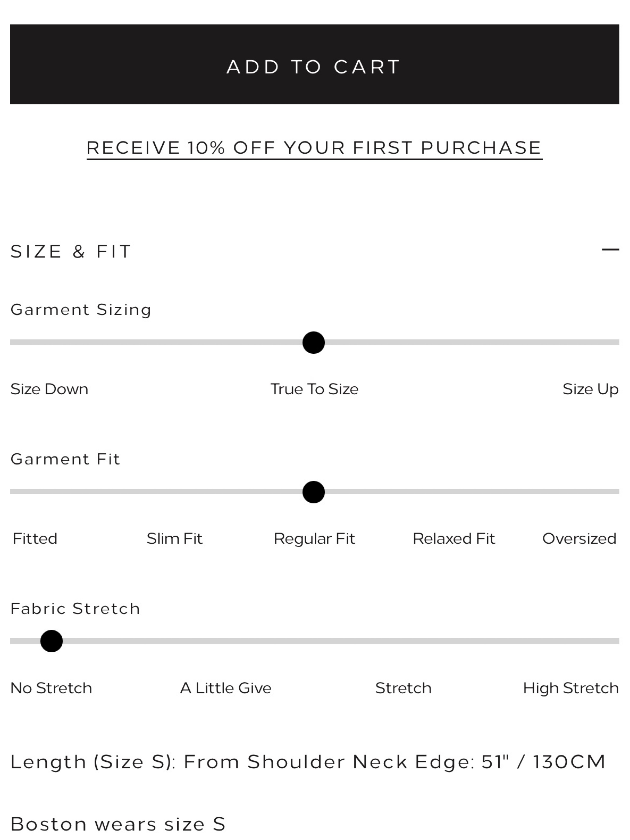This screenshot has width=630, height=840.
Task: Select the True To Size label
Action: (x=314, y=389)
